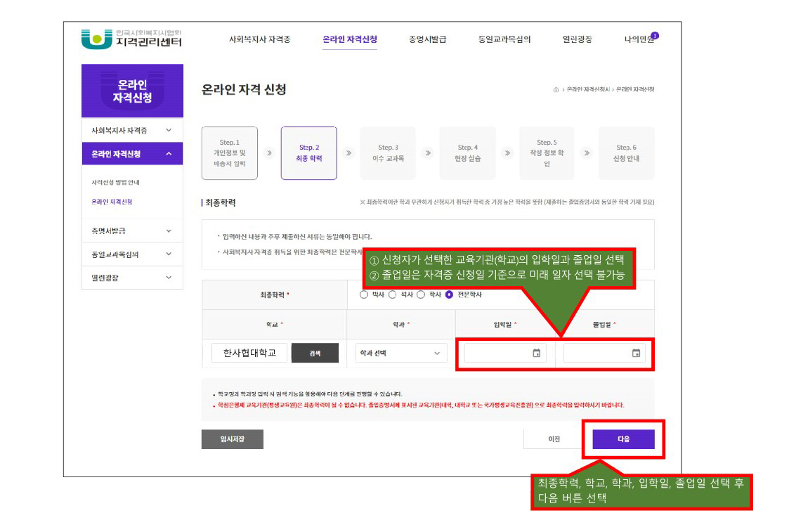Screen dimensions: 789x532
Task: Go to Step 1 개인정보 및 배송지 입력
Action: (230, 153)
